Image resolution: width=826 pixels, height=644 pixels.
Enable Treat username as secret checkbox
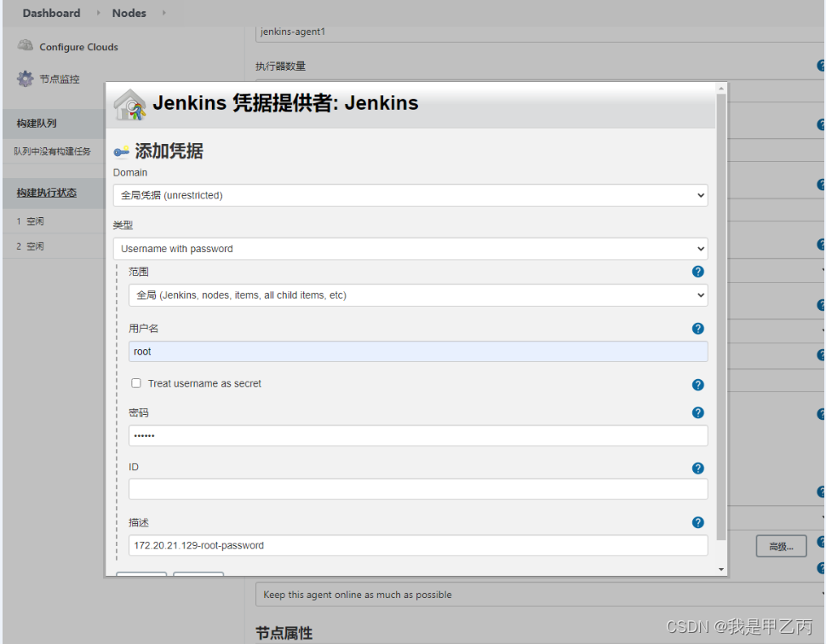point(136,383)
